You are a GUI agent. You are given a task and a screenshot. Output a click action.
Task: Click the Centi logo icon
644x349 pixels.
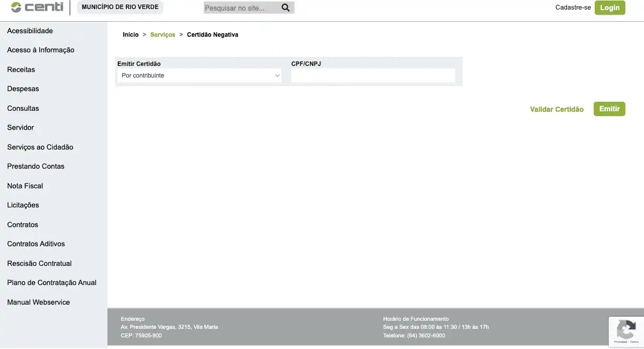click(17, 8)
